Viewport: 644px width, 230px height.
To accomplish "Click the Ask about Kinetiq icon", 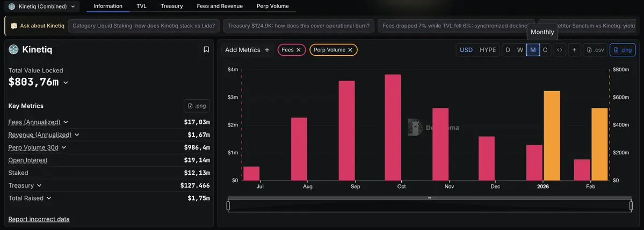I will click(x=14, y=26).
